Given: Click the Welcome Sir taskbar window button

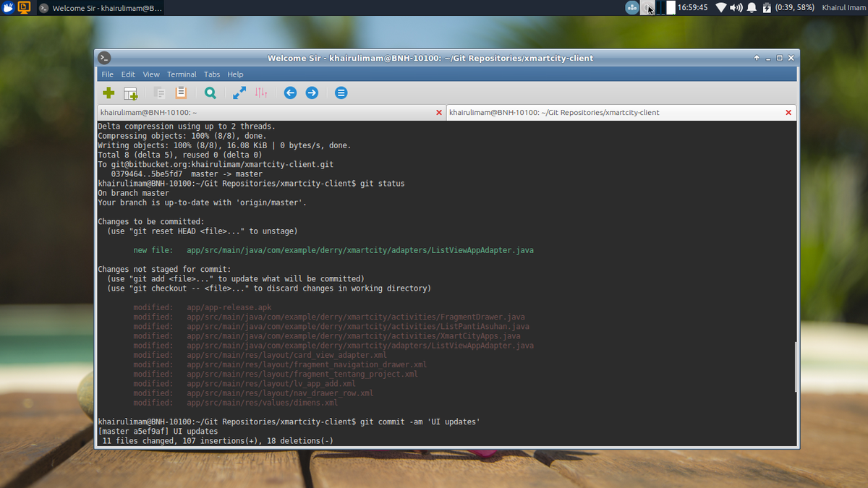Looking at the screenshot, I should [101, 8].
